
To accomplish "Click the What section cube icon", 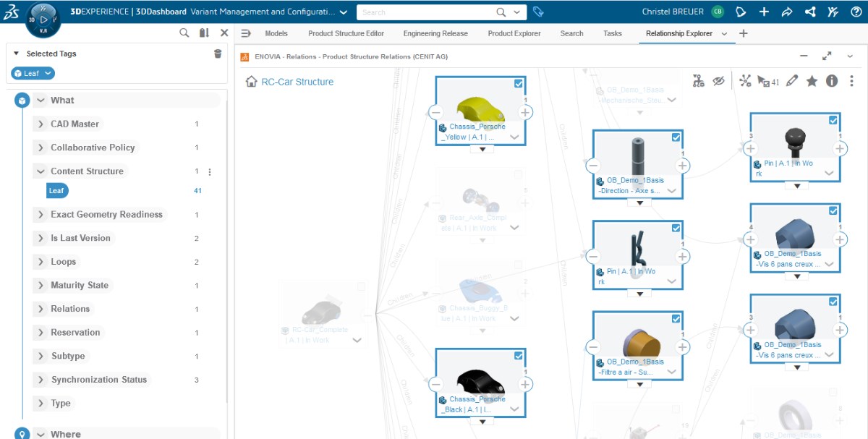I will click(x=22, y=101).
